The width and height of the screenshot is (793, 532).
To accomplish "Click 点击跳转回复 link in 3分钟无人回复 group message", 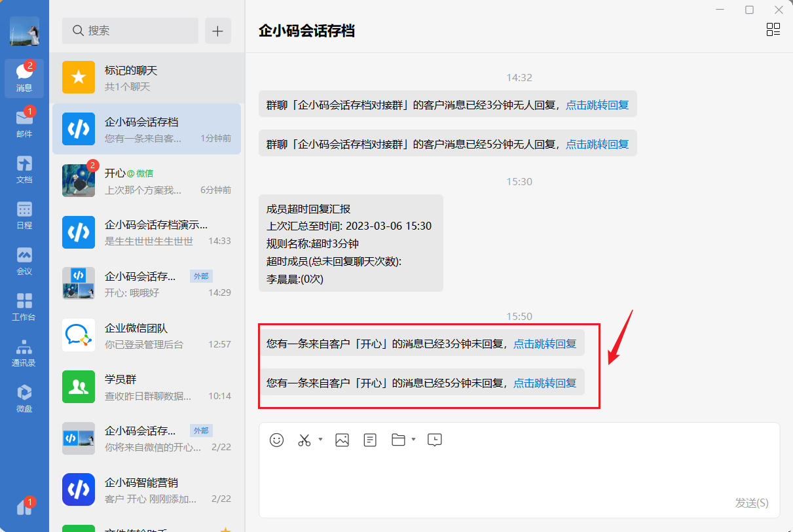I will pyautogui.click(x=597, y=105).
